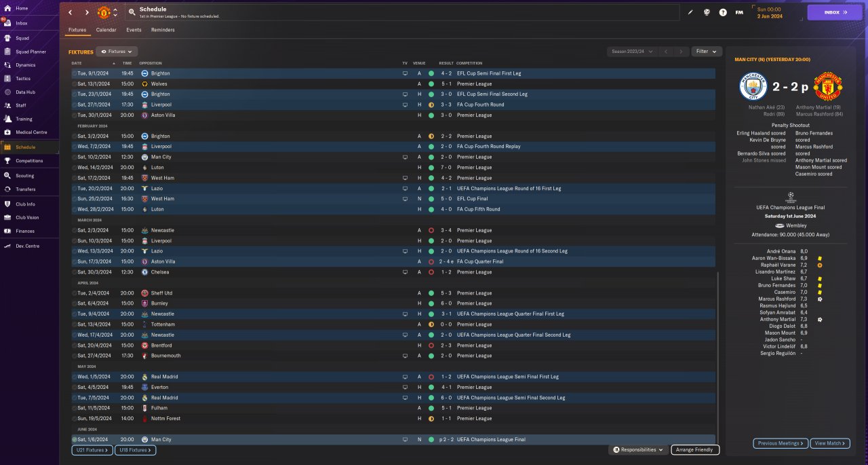The image size is (868, 465).
Task: Open help via the question mark icon
Action: pyautogui.click(x=723, y=12)
